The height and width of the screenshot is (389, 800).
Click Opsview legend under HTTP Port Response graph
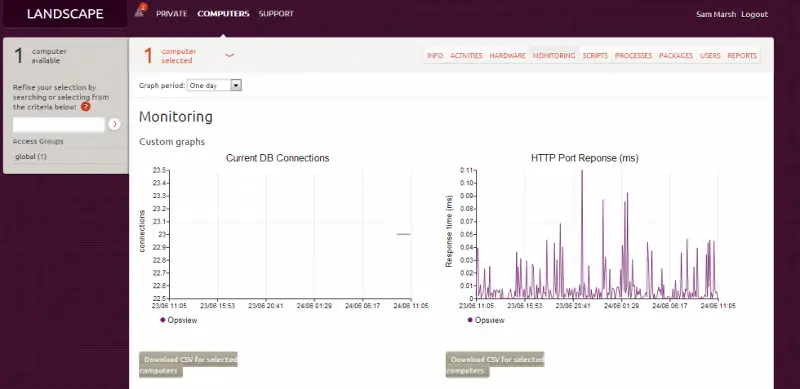486,320
